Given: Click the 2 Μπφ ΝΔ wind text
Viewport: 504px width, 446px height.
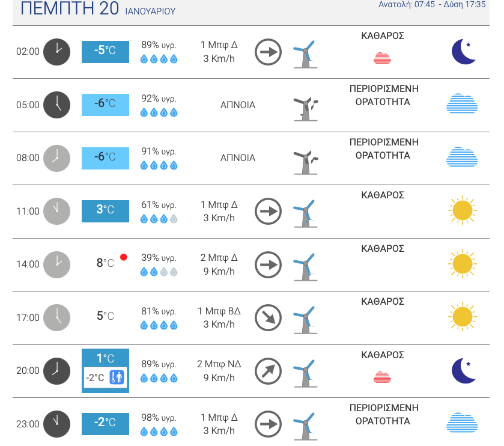Looking at the screenshot, I should 219,364.
